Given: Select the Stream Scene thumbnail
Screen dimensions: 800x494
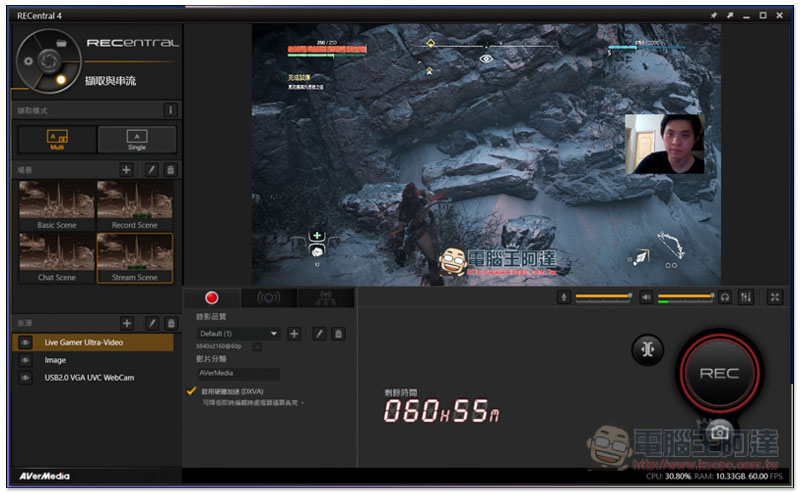Looking at the screenshot, I should (135, 258).
